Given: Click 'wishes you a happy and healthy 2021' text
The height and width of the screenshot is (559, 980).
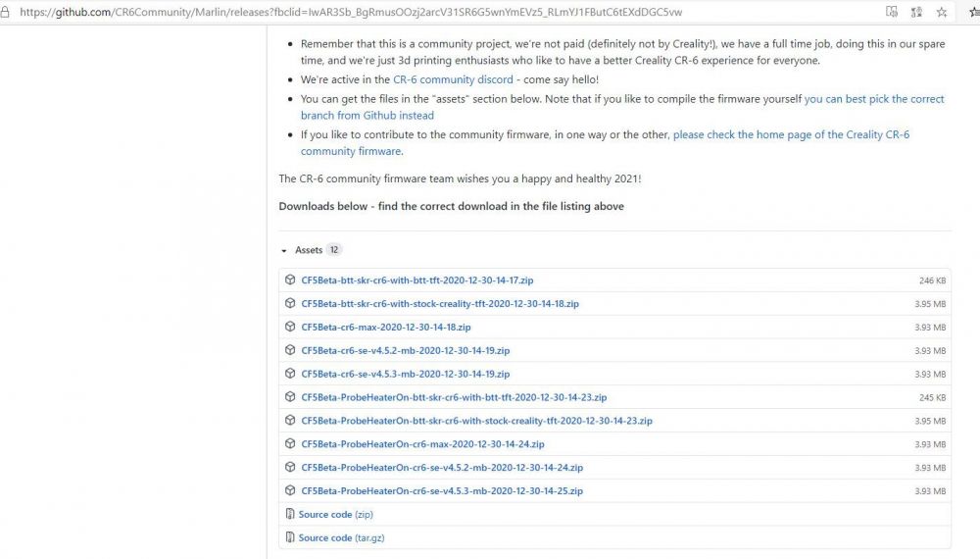Looking at the screenshot, I should pyautogui.click(x=549, y=178).
